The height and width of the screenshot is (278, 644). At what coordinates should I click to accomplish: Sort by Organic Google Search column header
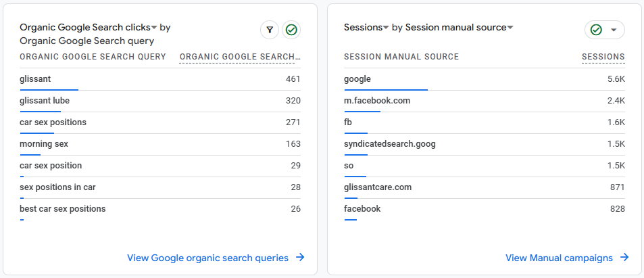point(239,57)
